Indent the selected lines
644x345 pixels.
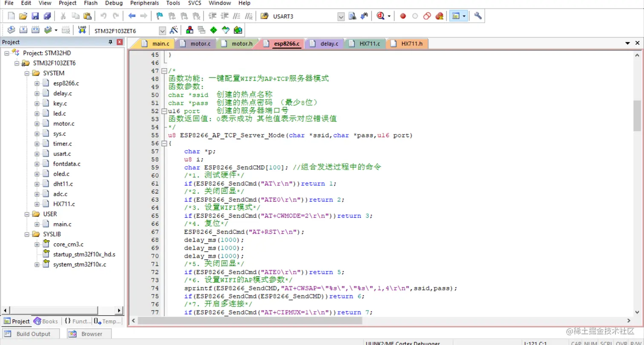pos(213,16)
